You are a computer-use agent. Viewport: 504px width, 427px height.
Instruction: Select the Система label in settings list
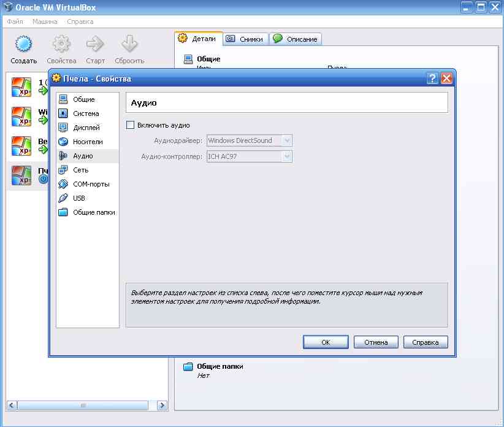[86, 113]
